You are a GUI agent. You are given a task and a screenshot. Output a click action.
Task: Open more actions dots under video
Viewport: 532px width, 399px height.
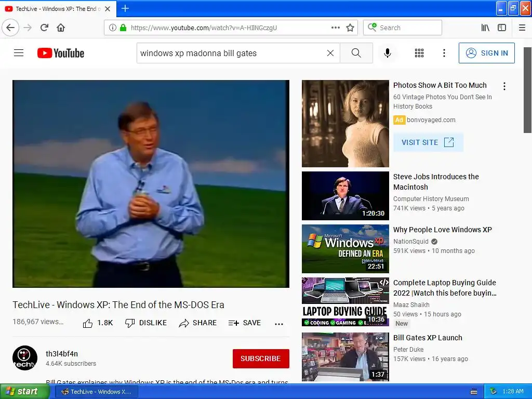click(x=279, y=324)
